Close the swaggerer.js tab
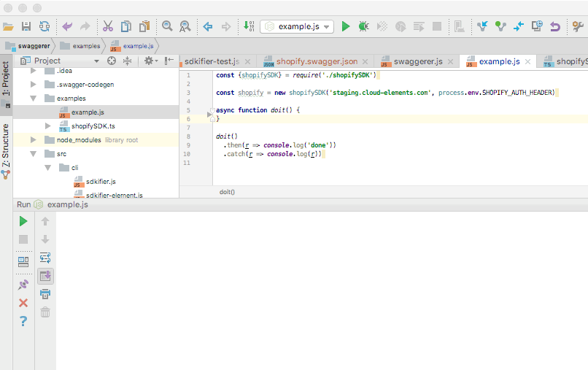Screen dimensions: 588x370 click(451, 61)
